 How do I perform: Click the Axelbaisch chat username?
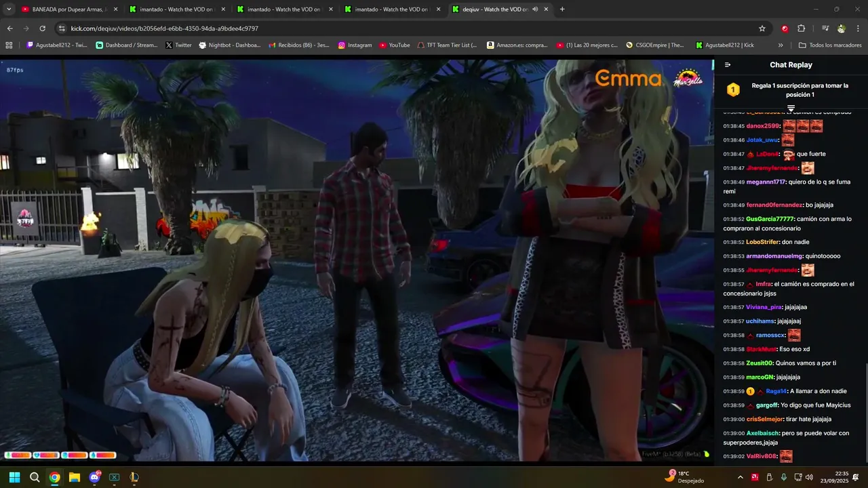(763, 433)
